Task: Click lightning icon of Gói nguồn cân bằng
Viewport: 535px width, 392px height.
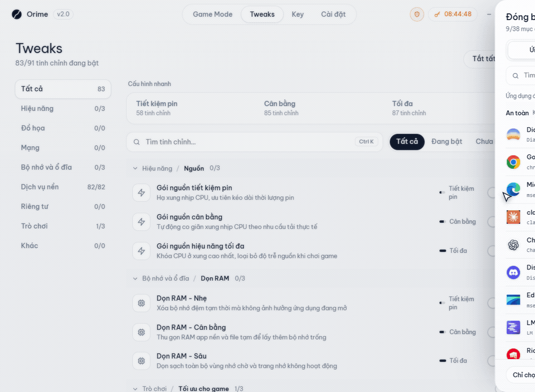Action: (141, 222)
